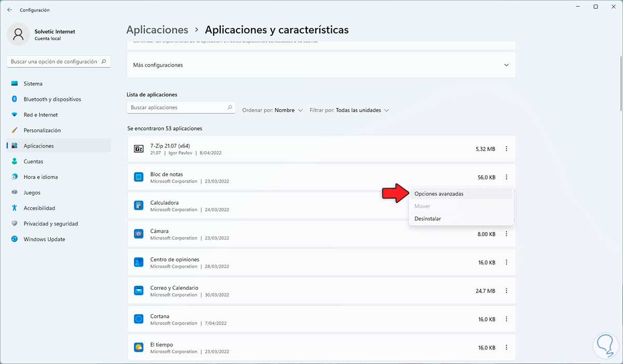Open Bluetooth y dispositivos settings
The image size is (623, 364).
point(59,99)
